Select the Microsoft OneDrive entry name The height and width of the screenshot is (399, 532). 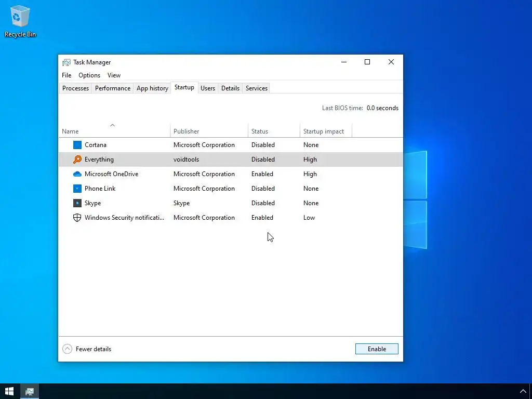pyautogui.click(x=111, y=174)
